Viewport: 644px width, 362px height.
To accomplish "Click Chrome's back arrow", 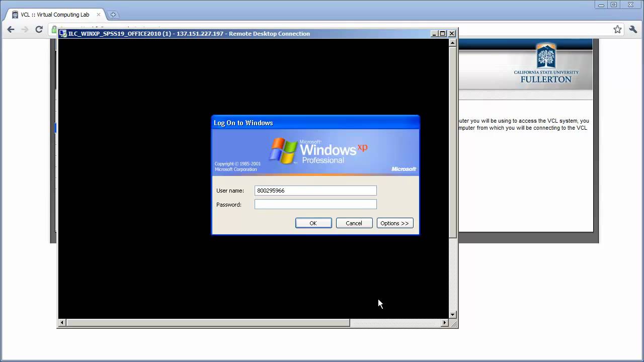I will (x=11, y=30).
